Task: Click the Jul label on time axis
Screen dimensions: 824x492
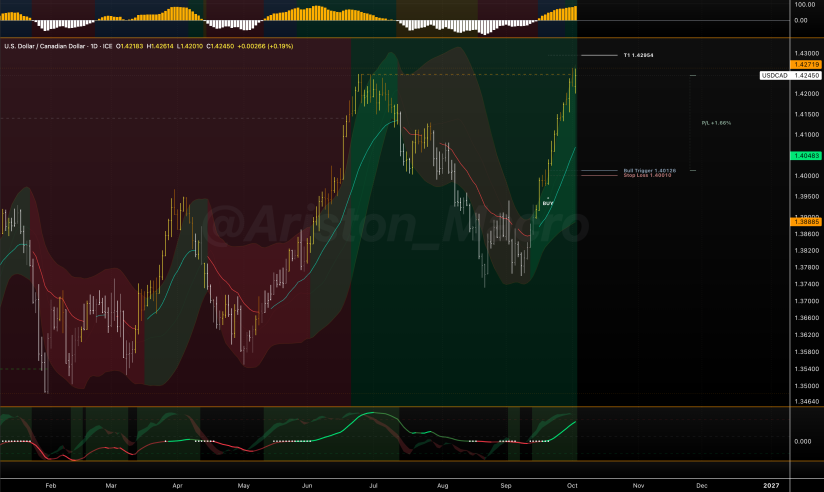Action: 373,486
